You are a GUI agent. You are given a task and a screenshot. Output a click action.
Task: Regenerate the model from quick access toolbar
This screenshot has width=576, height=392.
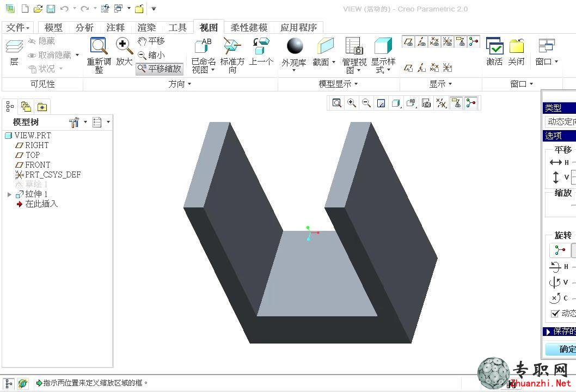105,9
